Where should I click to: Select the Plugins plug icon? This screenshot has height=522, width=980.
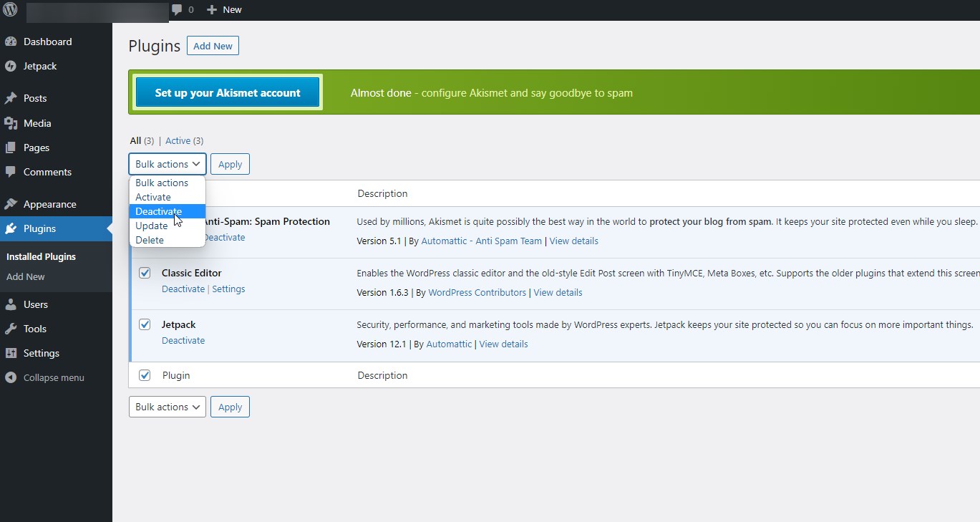pos(12,228)
